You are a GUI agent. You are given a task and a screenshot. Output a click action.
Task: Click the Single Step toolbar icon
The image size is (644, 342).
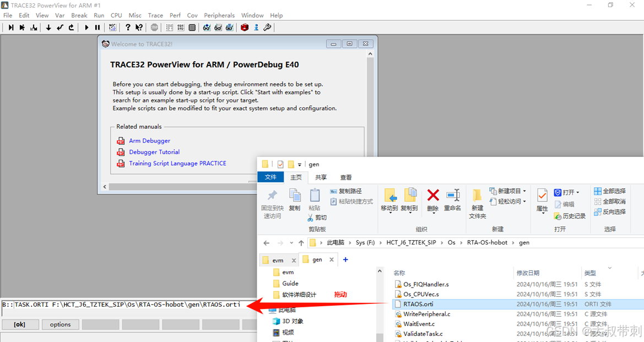click(11, 28)
